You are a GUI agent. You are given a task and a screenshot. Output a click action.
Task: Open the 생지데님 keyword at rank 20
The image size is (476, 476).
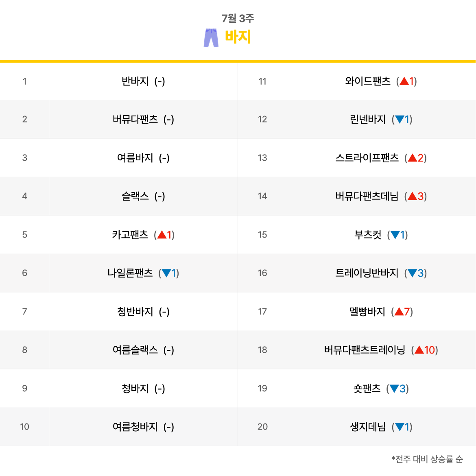tap(368, 427)
